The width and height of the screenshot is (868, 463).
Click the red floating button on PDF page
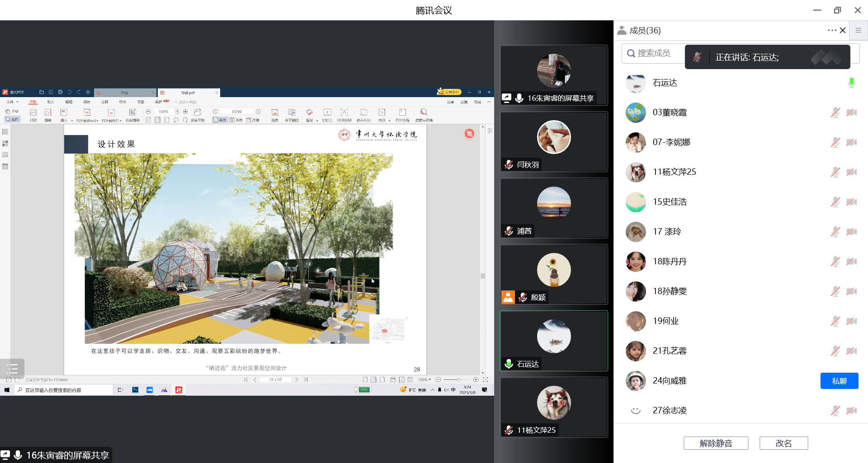469,134
